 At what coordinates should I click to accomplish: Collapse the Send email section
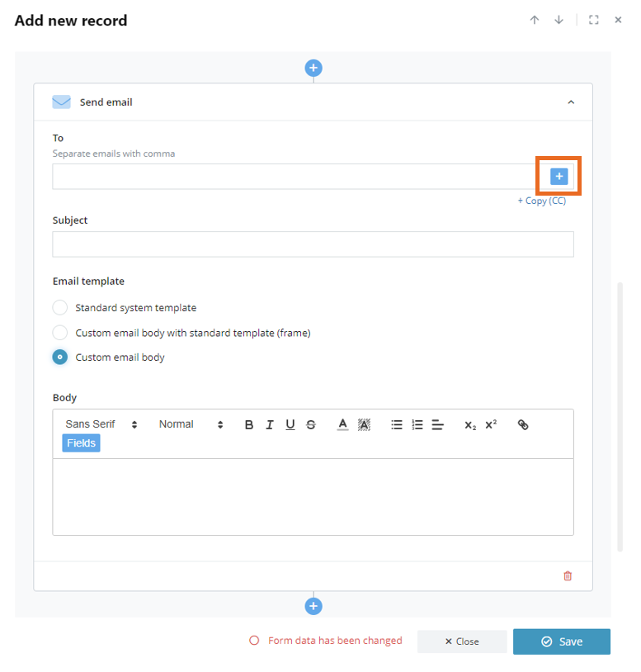(x=571, y=102)
